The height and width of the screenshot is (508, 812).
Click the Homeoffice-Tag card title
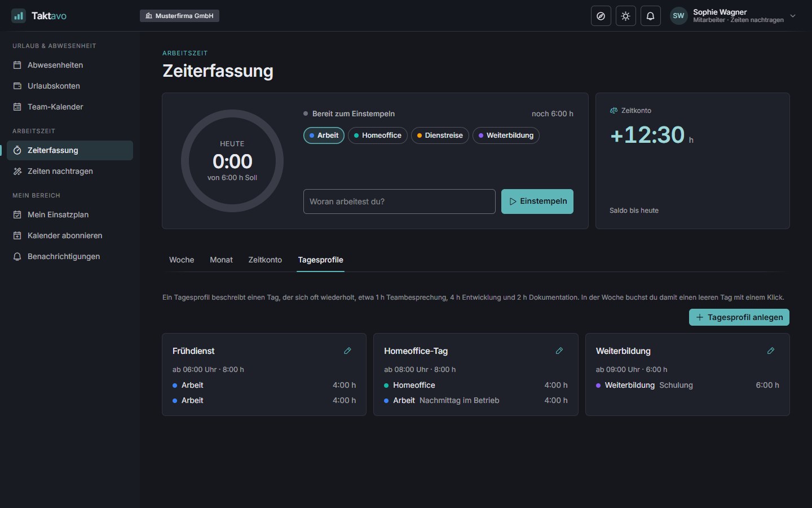pos(416,351)
